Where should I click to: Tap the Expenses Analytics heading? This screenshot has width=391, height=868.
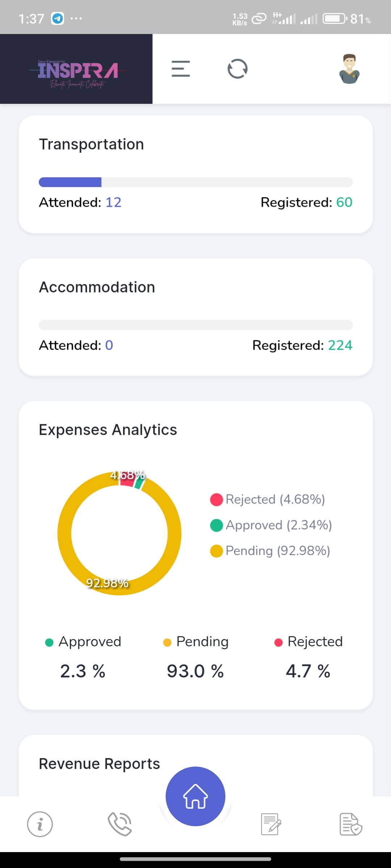coord(108,430)
